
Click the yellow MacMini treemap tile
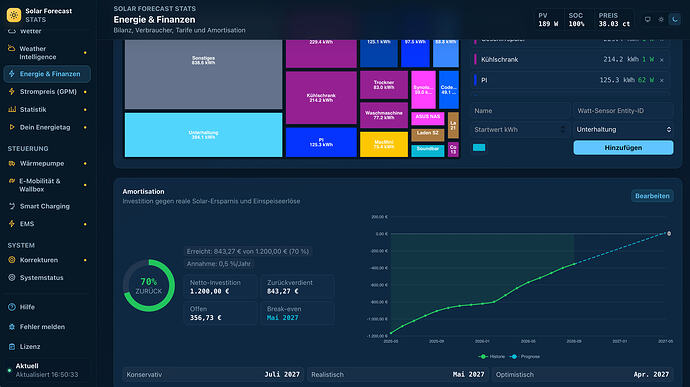point(384,144)
